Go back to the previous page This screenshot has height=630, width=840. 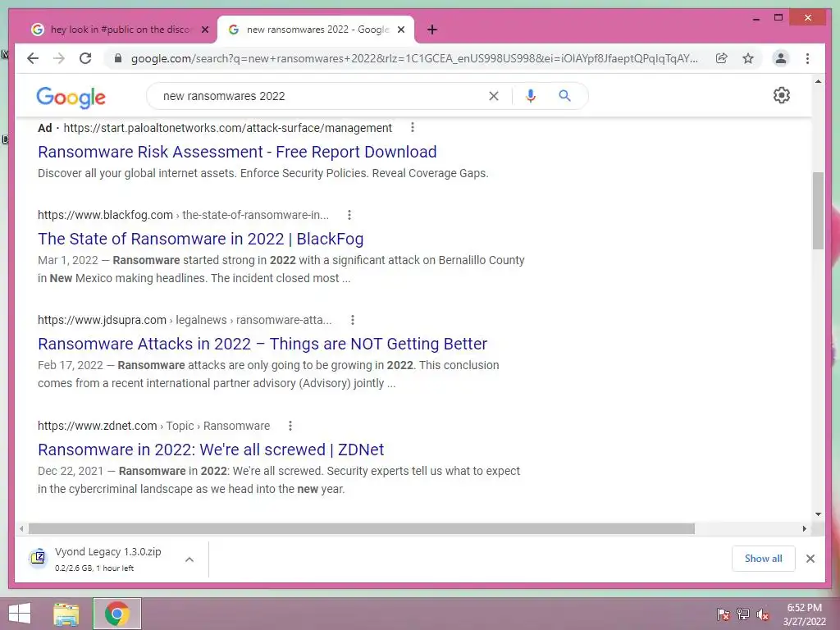pos(33,58)
